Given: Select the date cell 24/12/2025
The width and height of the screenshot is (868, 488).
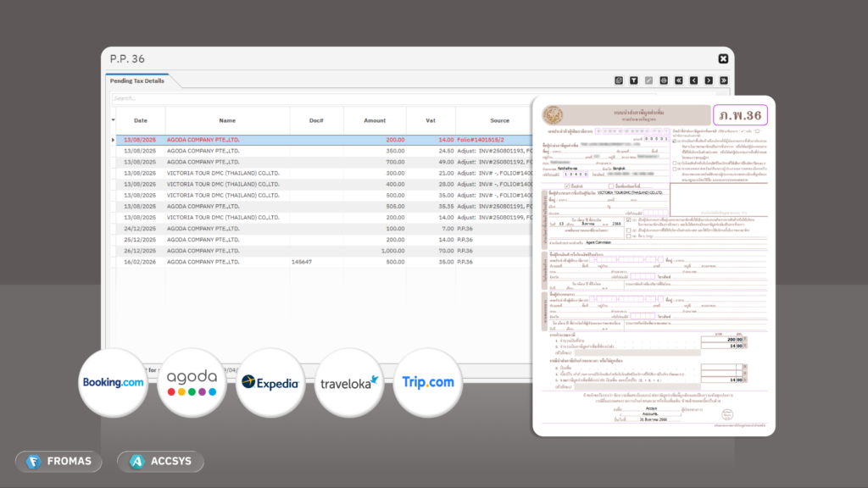Looking at the screenshot, I should [140, 229].
